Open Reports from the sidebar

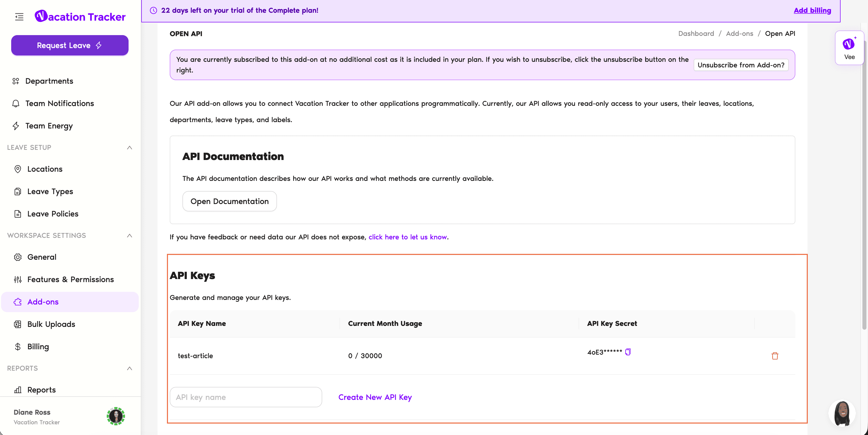click(x=41, y=390)
